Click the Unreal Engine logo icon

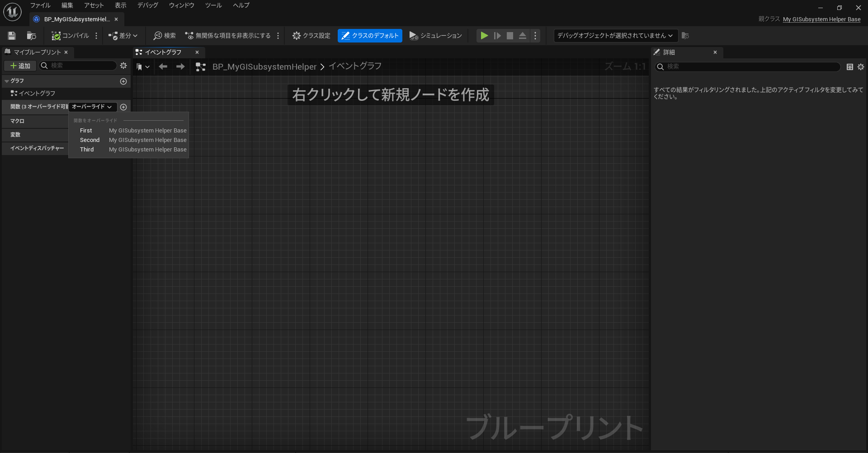12,12
